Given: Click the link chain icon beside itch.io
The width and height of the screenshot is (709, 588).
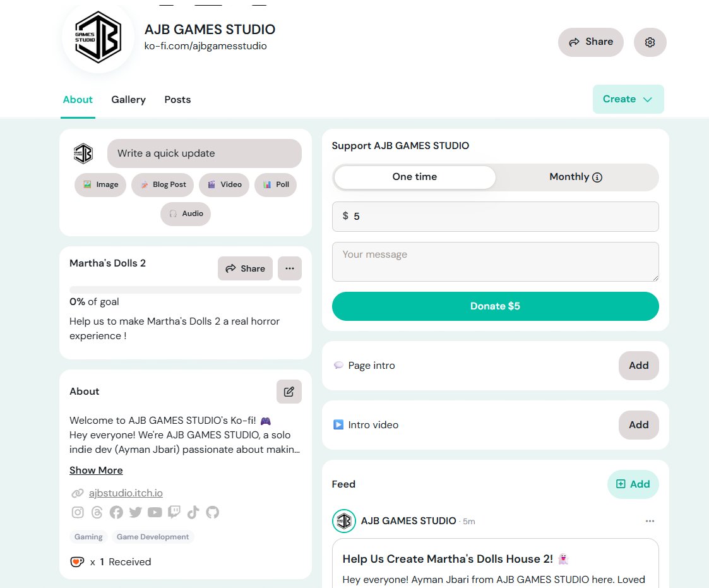Looking at the screenshot, I should [77, 493].
